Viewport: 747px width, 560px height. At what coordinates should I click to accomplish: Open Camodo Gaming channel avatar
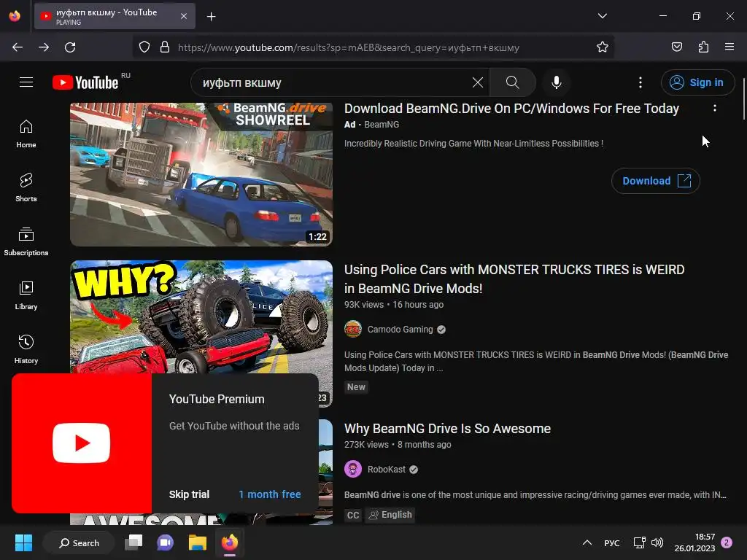pos(353,330)
